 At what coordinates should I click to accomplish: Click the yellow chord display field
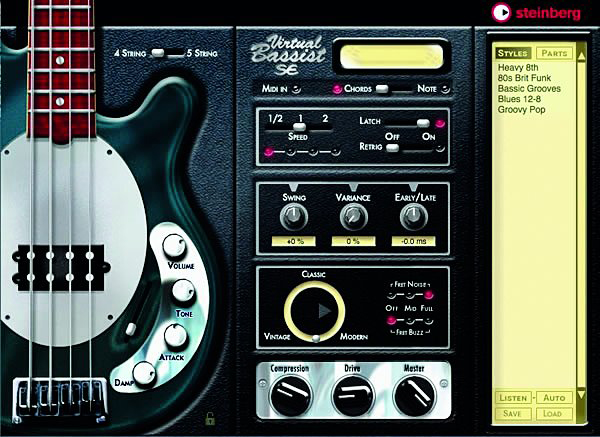[391, 57]
